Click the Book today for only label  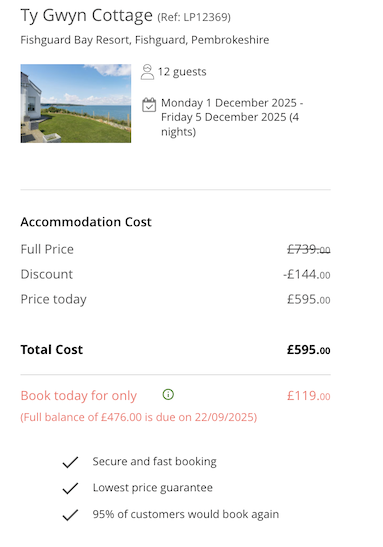pos(78,396)
